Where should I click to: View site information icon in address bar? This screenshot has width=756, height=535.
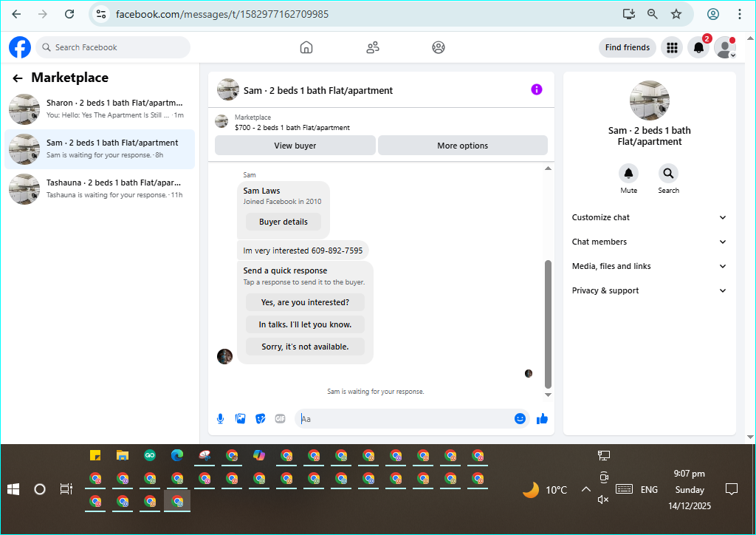coord(100,14)
